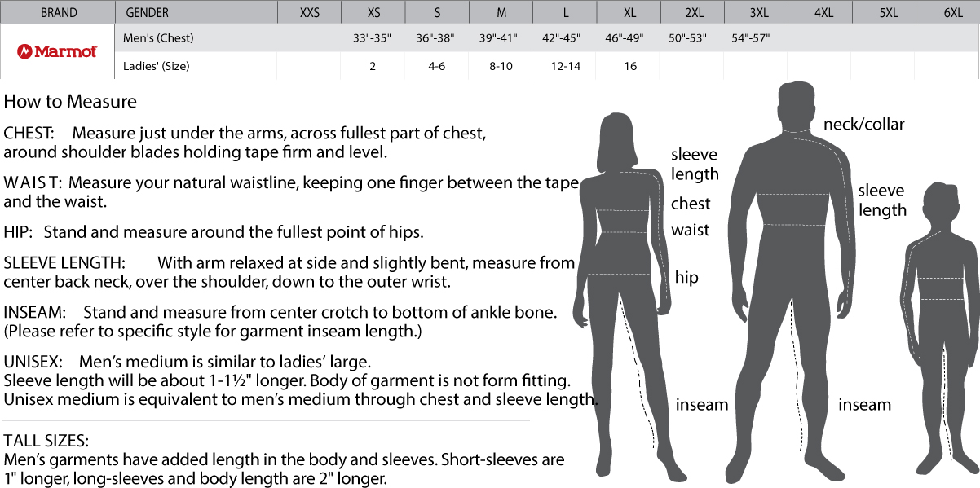Click the HIP: instruction label
980x488 pixels.
(x=18, y=232)
